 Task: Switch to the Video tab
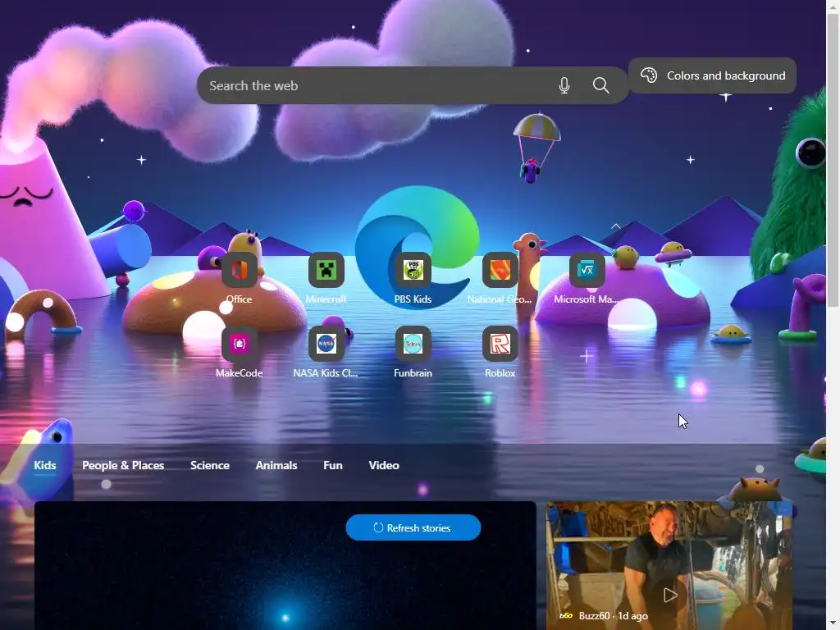click(x=384, y=466)
